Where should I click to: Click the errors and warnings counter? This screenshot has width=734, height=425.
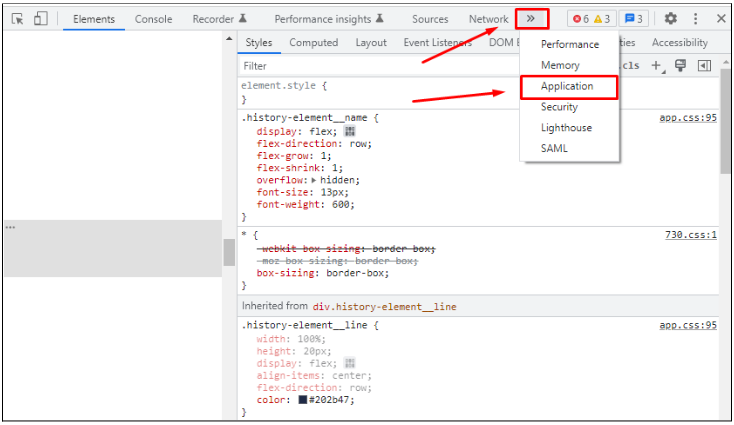(x=590, y=19)
